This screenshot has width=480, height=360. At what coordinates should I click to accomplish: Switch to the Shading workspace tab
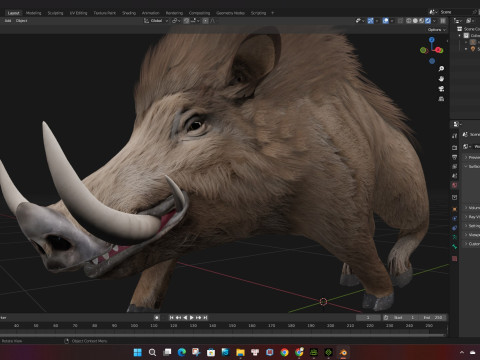pyautogui.click(x=129, y=13)
